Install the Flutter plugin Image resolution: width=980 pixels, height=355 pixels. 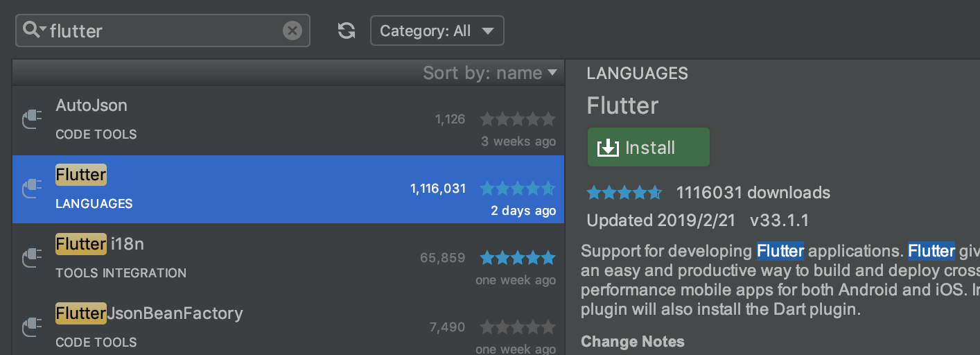[x=648, y=147]
